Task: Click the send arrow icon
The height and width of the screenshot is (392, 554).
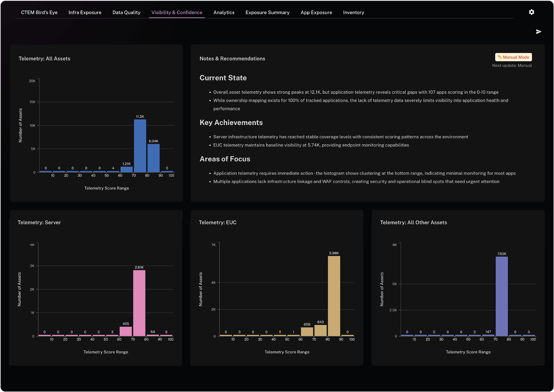Action: 539,32
